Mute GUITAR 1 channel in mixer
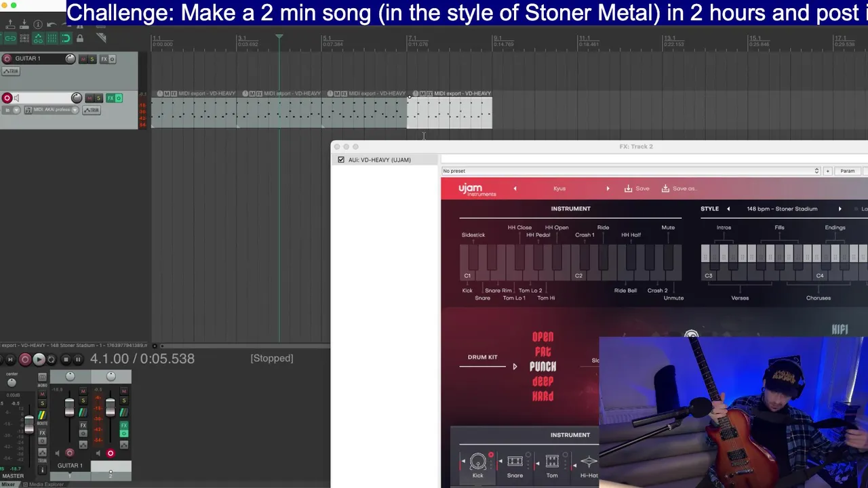868x488 pixels. [83, 391]
